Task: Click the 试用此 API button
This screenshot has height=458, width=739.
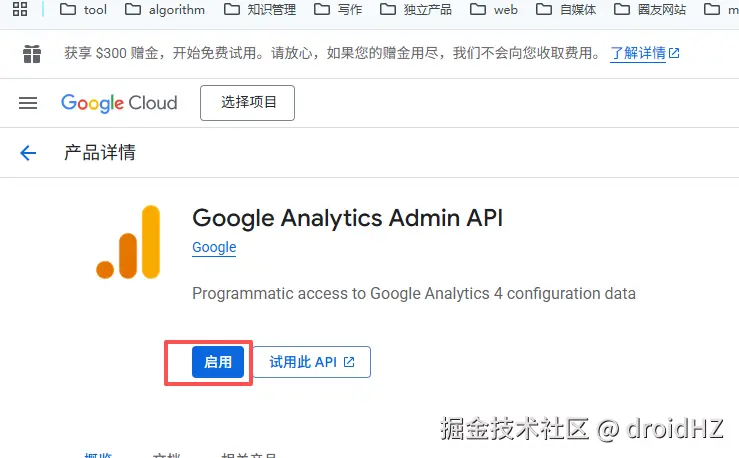Action: 312,362
